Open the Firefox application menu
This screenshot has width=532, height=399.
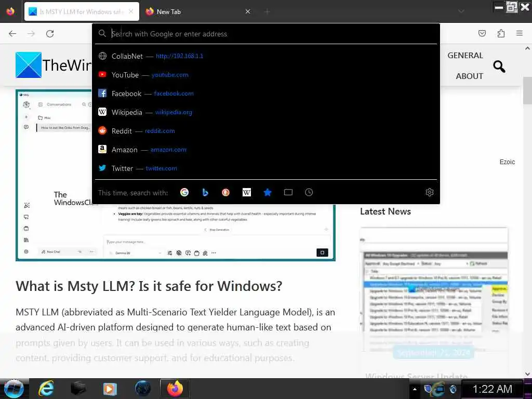(x=520, y=33)
